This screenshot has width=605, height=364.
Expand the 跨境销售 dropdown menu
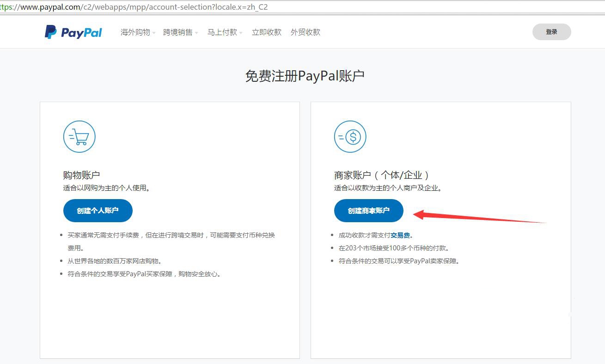[180, 32]
